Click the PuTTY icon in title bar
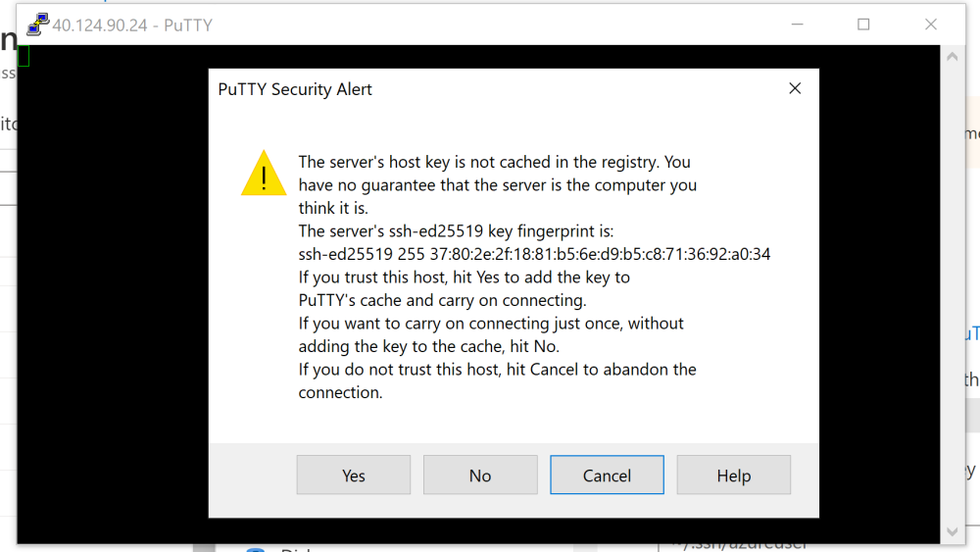Image resolution: width=980 pixels, height=552 pixels. click(x=37, y=25)
